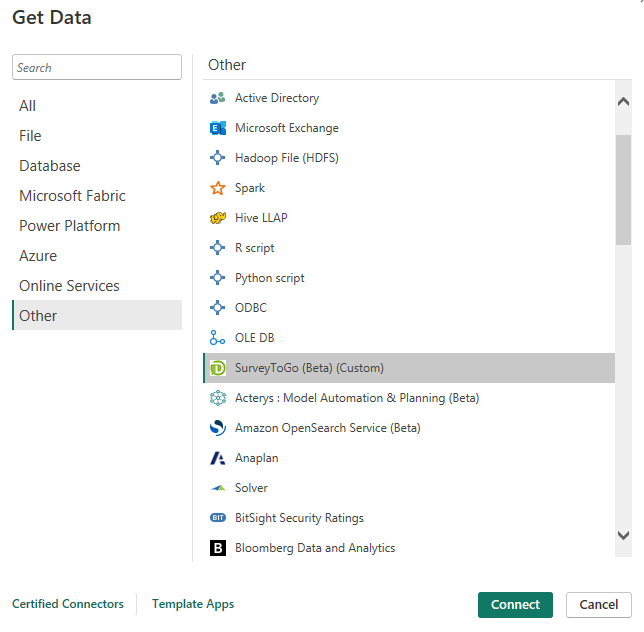The width and height of the screenshot is (644, 632).
Task: Select the Online Services category
Action: click(x=97, y=286)
